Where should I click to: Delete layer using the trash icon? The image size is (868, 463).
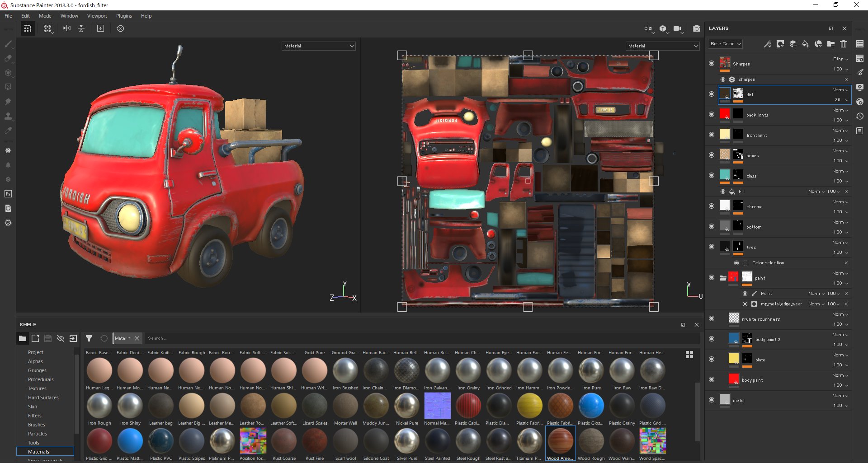[844, 44]
